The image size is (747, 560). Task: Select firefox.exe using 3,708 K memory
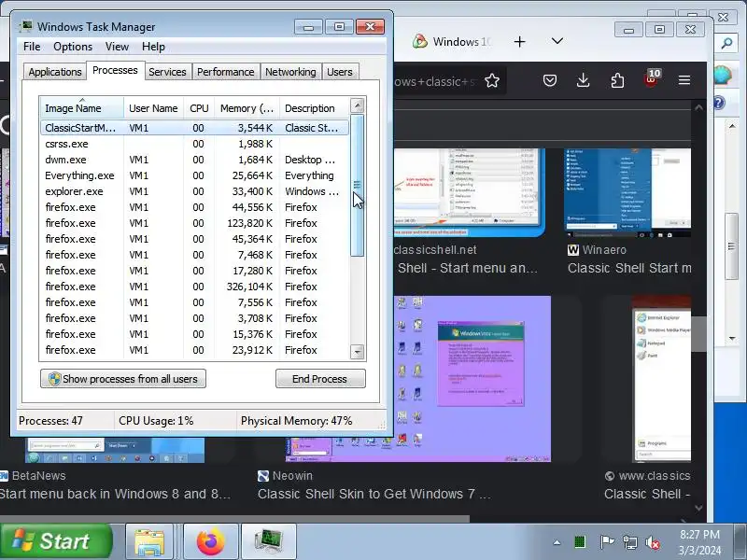coord(194,318)
